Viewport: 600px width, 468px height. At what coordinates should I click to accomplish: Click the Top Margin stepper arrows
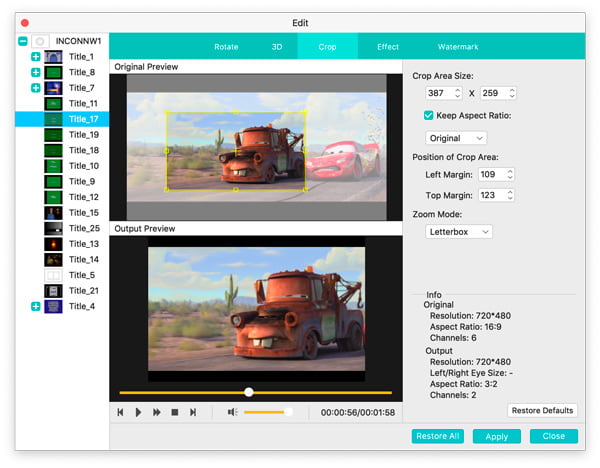pyautogui.click(x=510, y=195)
